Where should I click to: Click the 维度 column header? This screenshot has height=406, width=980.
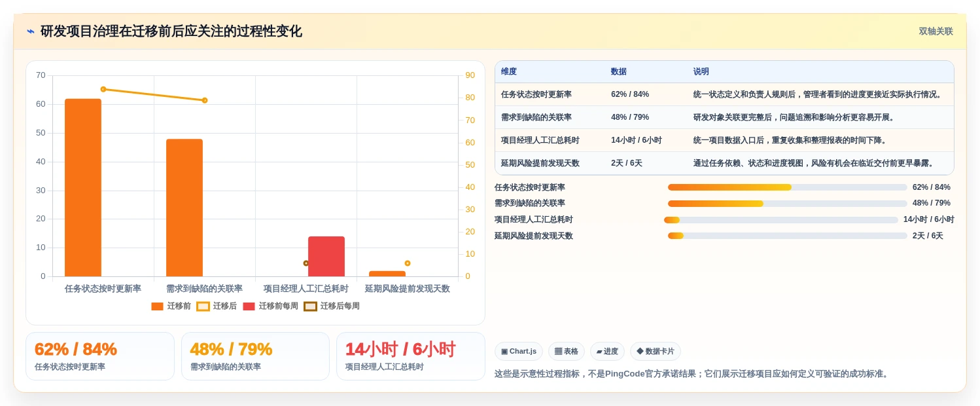[x=509, y=72]
